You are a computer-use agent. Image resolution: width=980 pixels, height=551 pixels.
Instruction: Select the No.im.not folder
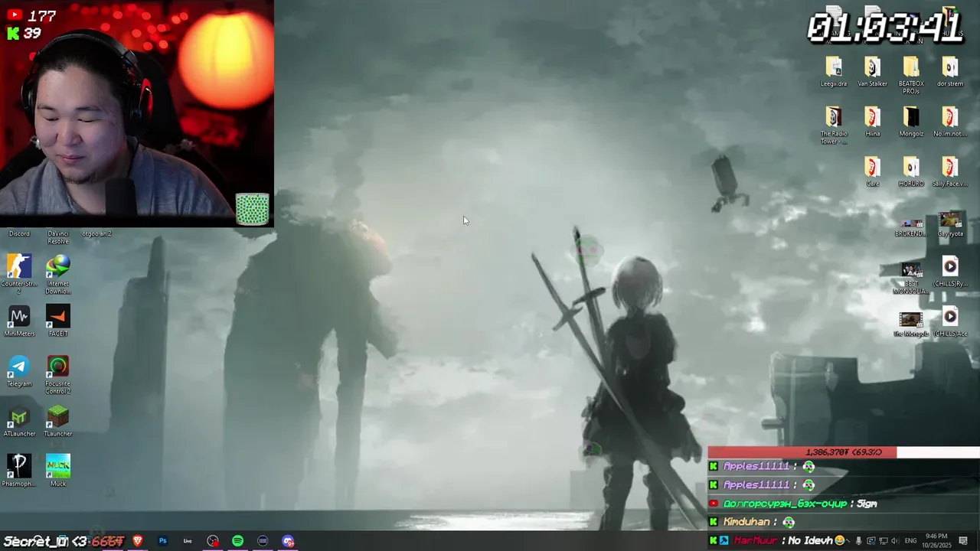(x=950, y=122)
